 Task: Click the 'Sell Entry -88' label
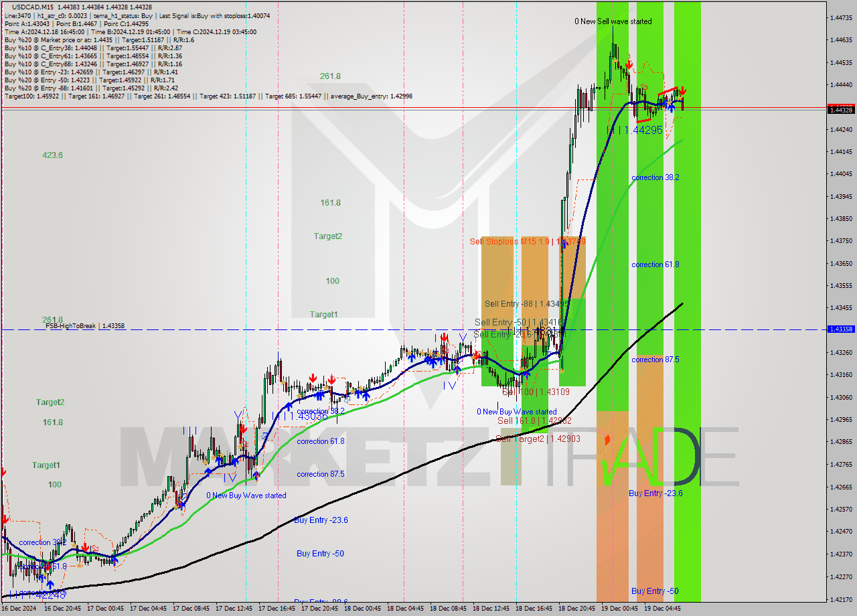527,304
